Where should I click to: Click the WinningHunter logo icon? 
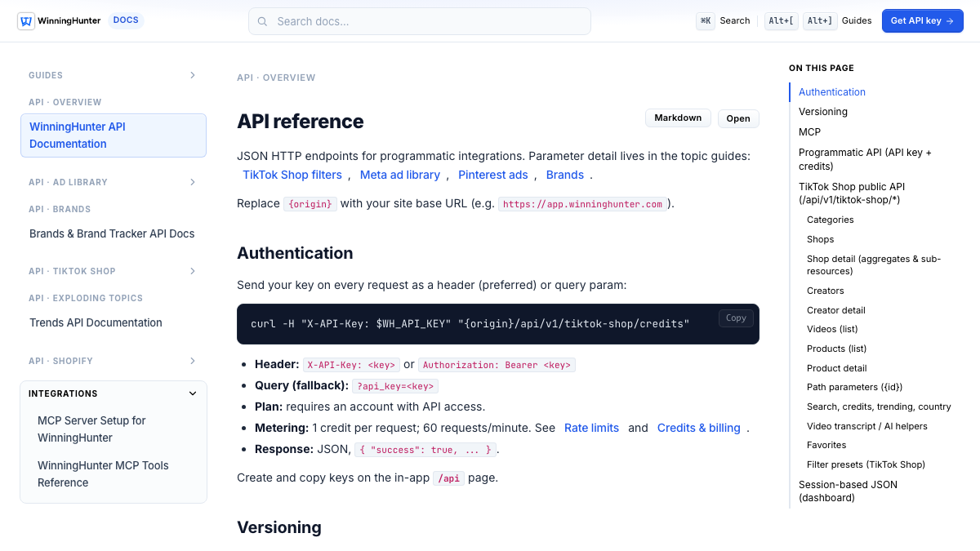point(25,21)
